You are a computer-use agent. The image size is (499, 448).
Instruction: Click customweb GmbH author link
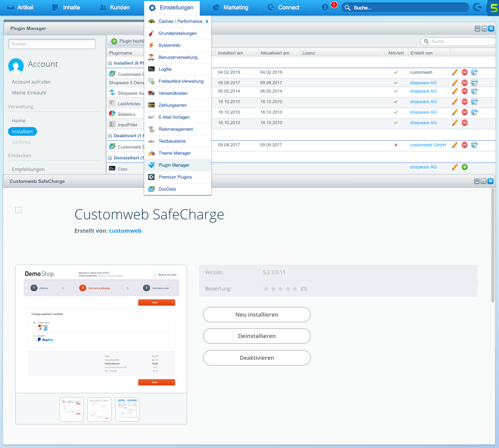click(x=428, y=145)
